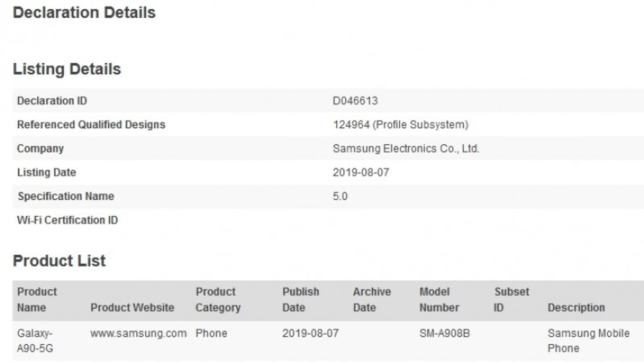Click the Declaration ID value D046613
This screenshot has width=644, height=362.
tap(355, 101)
